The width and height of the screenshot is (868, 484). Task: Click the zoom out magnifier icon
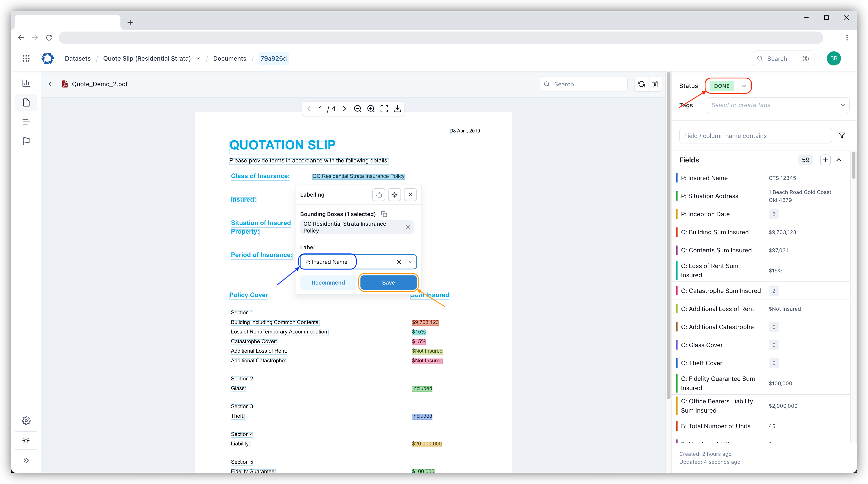358,109
